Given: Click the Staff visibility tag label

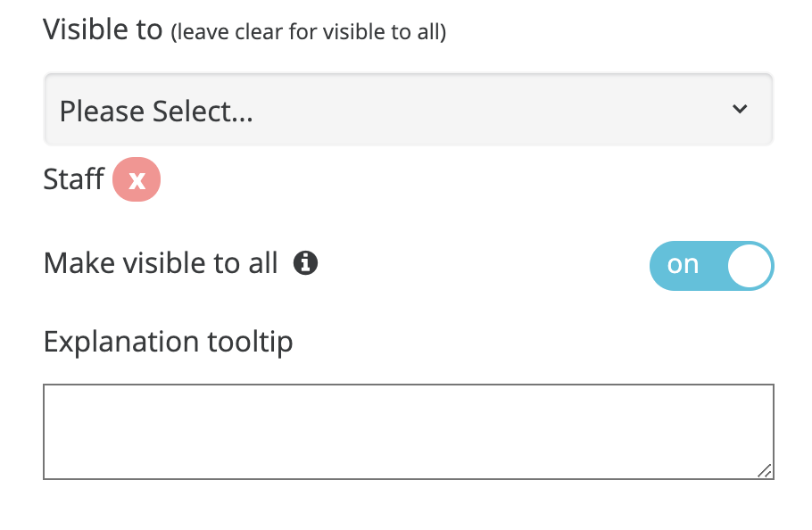Looking at the screenshot, I should (73, 179).
